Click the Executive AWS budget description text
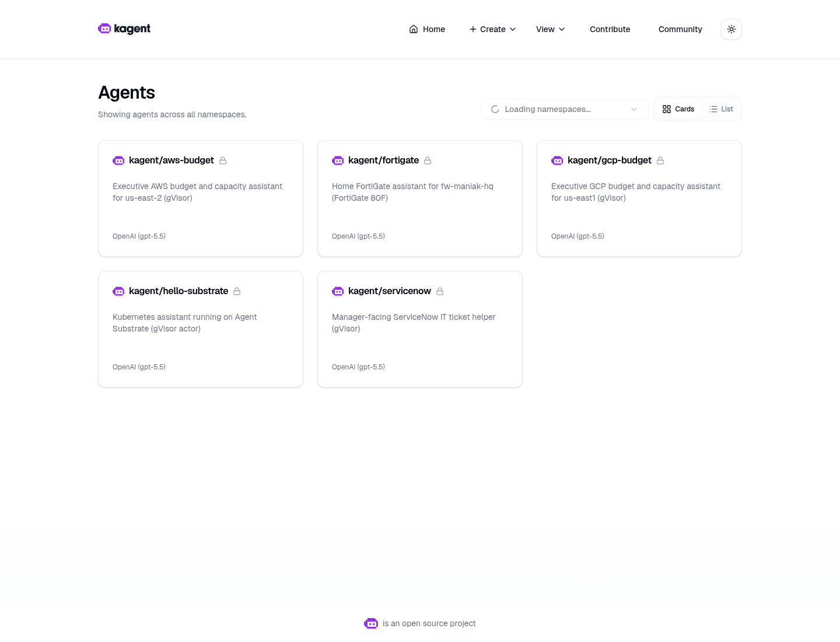 pos(197,192)
